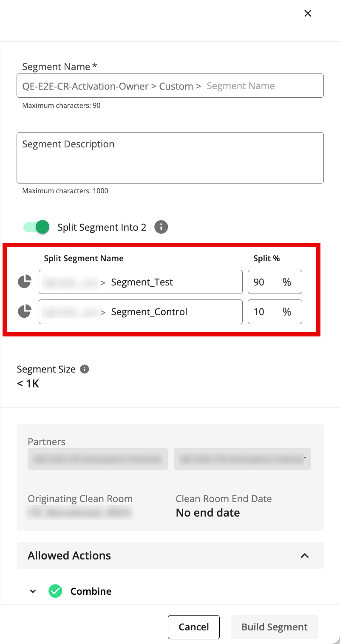Viewport: 340px width, 644px height.
Task: Click the 10 split percent field
Action: click(x=275, y=312)
